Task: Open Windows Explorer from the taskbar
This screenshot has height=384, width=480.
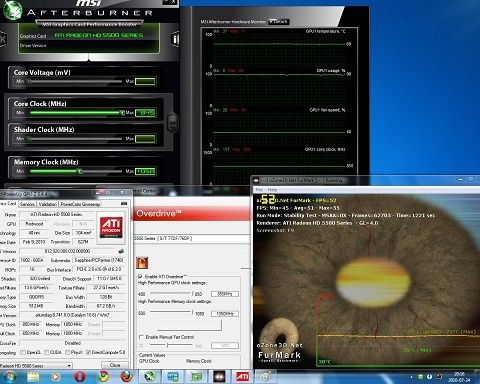Action: pos(33,377)
